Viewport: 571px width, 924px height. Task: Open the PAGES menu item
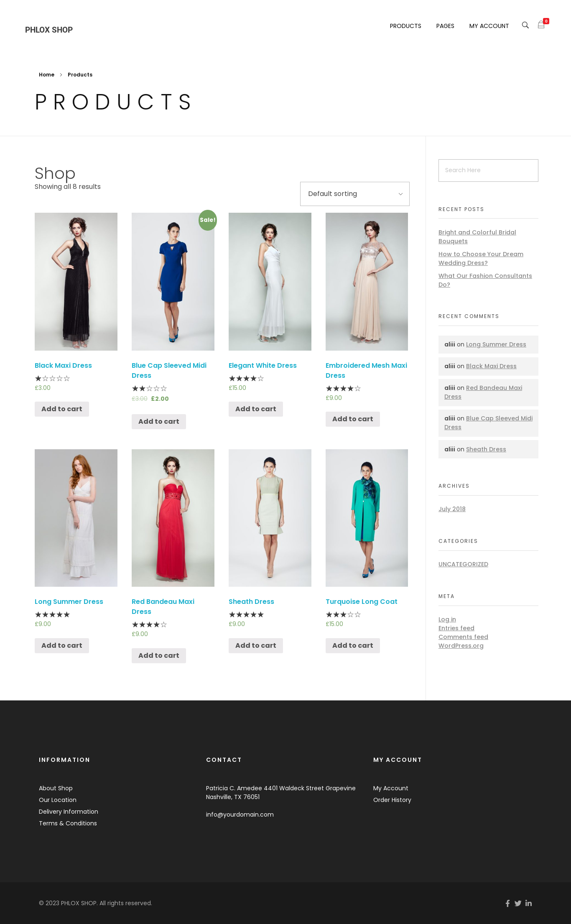[445, 26]
